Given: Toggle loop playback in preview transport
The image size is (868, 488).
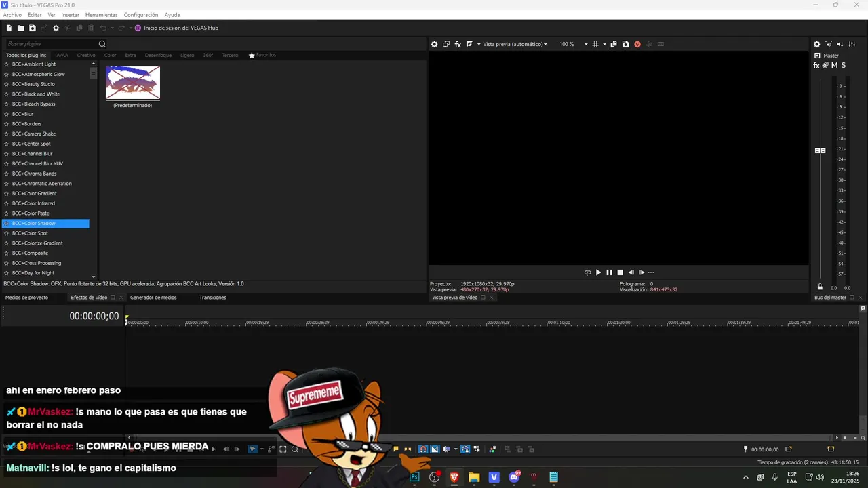Looking at the screenshot, I should pos(587,272).
